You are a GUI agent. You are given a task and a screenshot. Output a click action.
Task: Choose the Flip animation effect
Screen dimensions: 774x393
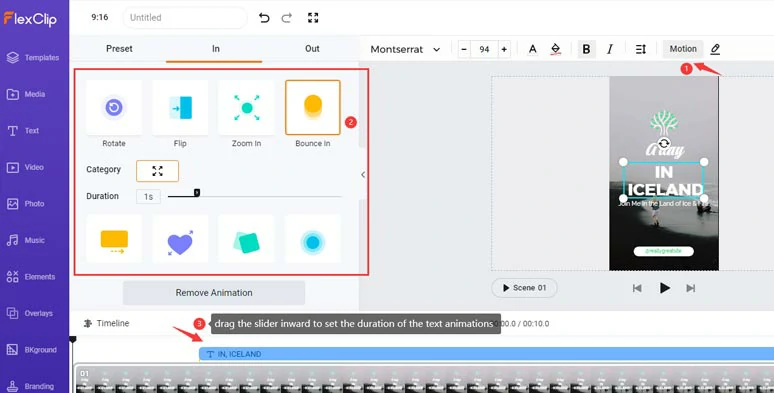point(180,108)
